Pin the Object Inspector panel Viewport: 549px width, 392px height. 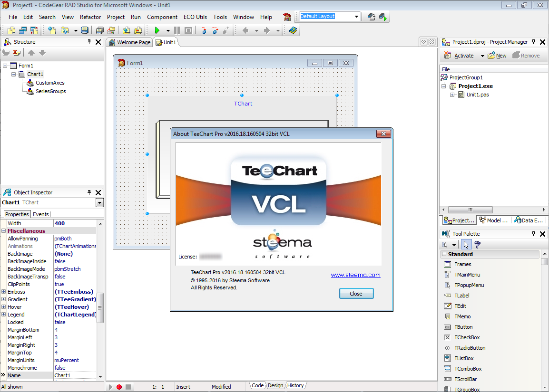coord(89,192)
